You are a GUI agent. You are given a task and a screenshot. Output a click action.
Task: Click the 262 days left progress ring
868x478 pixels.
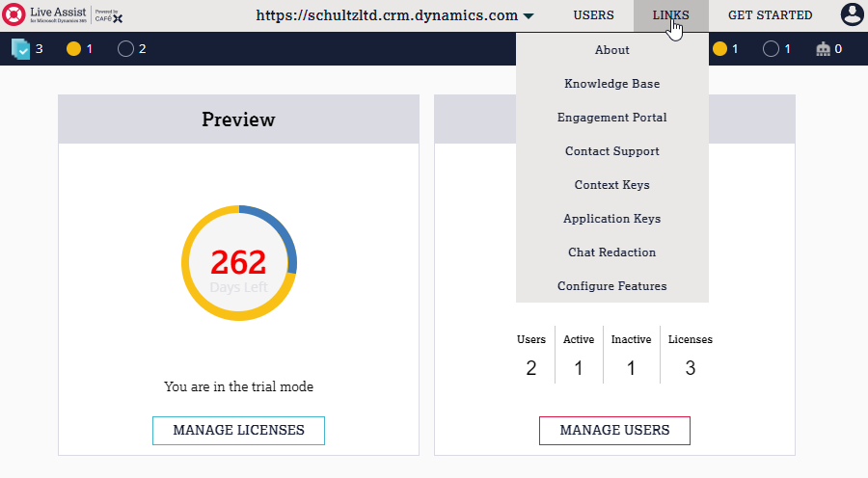(239, 263)
